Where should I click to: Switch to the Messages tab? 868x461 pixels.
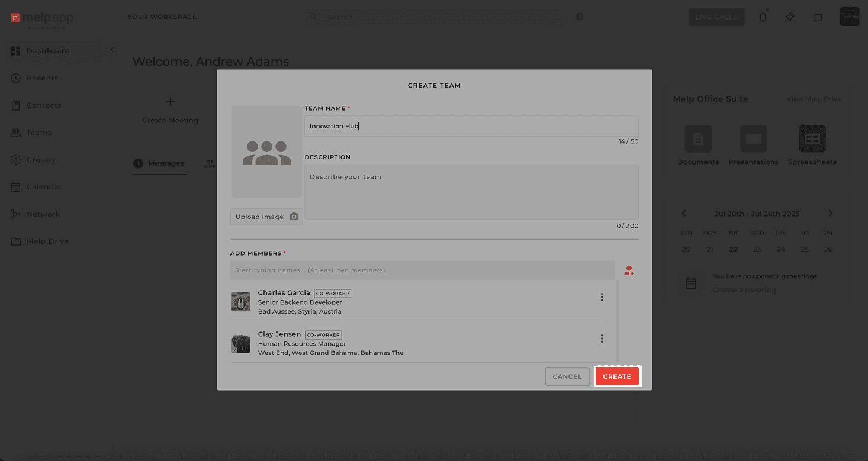pos(159,163)
